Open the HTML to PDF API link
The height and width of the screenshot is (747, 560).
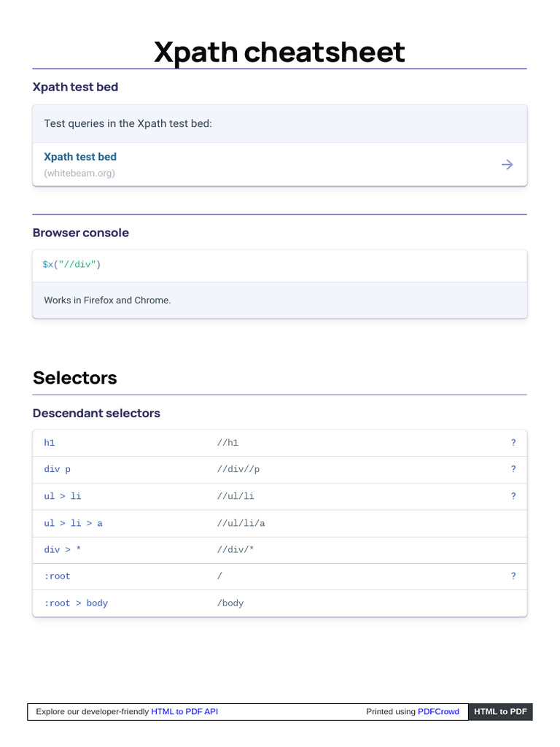click(x=184, y=711)
